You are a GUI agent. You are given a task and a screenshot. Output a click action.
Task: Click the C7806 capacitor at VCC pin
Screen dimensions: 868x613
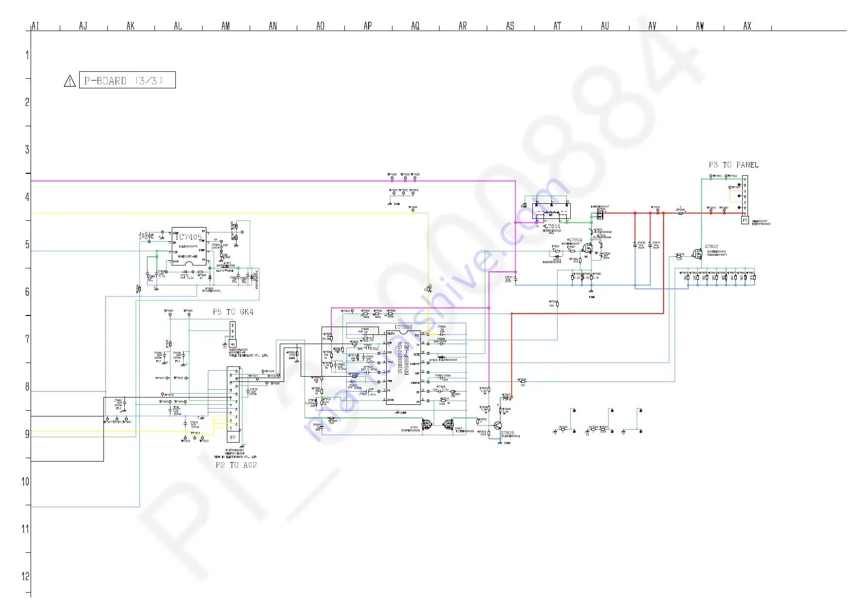coord(442,334)
